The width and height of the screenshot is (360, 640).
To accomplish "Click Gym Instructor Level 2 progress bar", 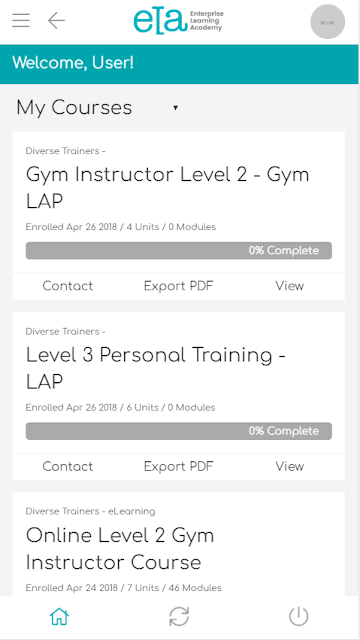I will click(x=179, y=251).
